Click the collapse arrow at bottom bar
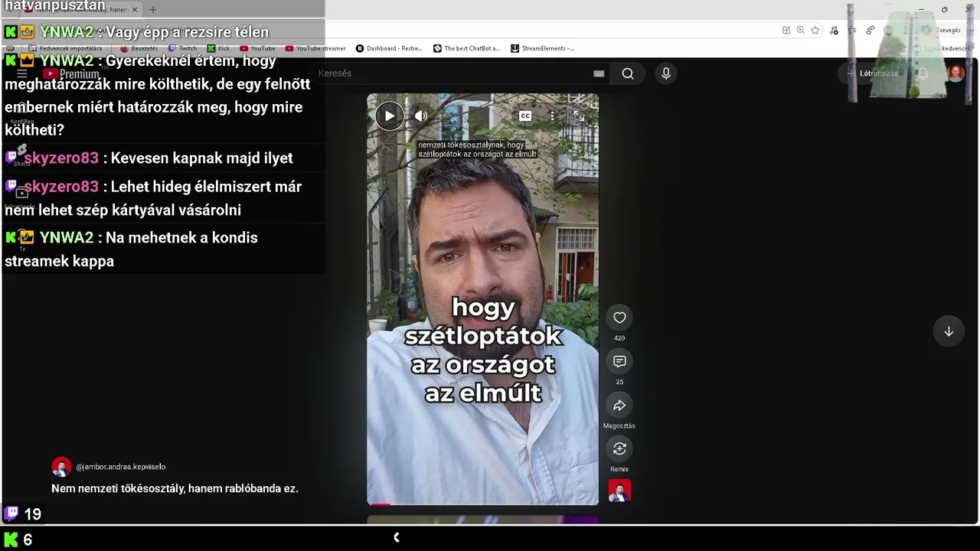The image size is (980, 551). pyautogui.click(x=396, y=538)
